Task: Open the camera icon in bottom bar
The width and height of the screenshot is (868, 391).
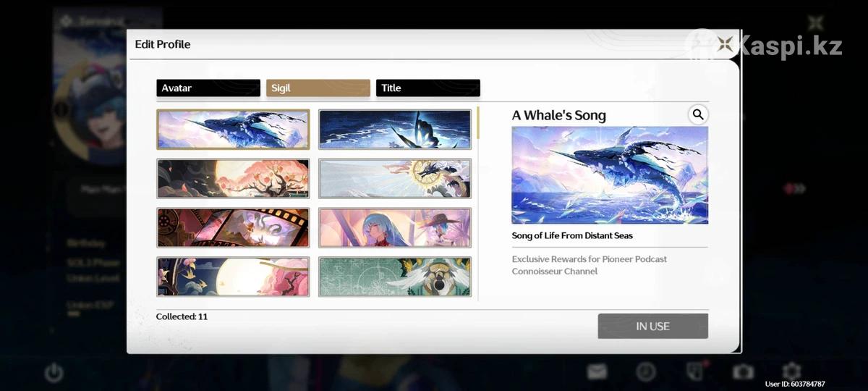Action: tap(743, 371)
